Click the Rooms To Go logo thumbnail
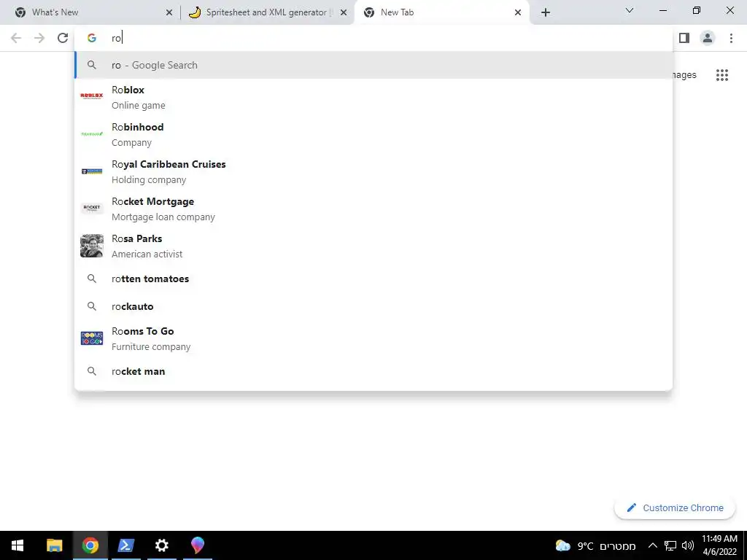 [92, 338]
